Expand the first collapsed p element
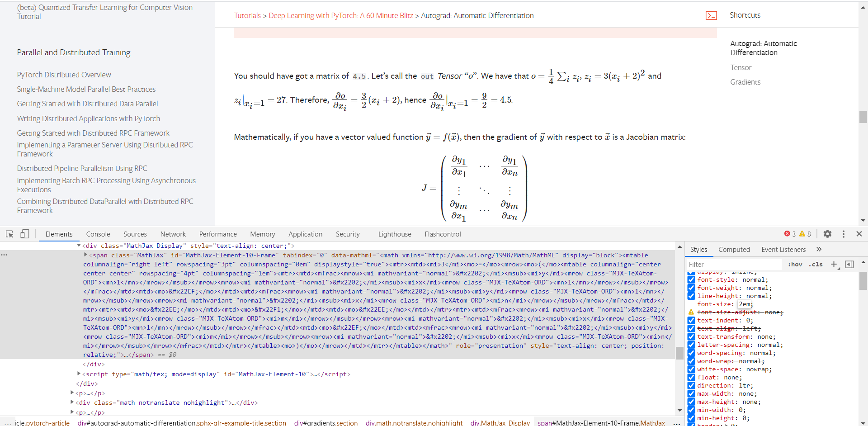This screenshot has height=426, width=868. pos(72,393)
